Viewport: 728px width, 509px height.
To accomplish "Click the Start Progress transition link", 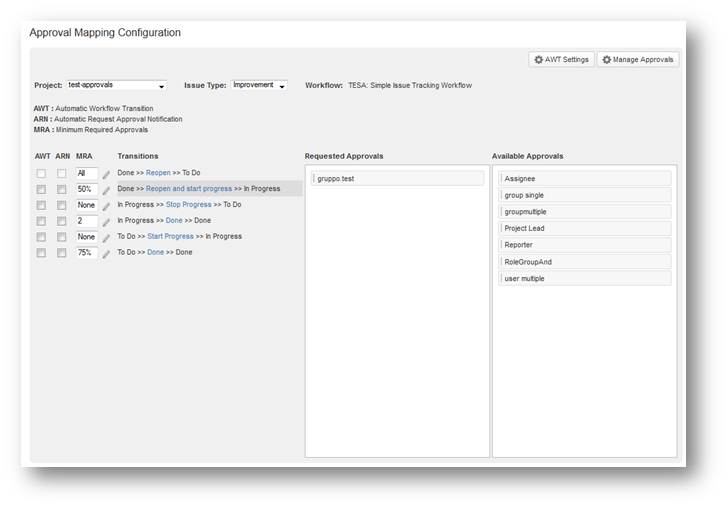I will [170, 236].
